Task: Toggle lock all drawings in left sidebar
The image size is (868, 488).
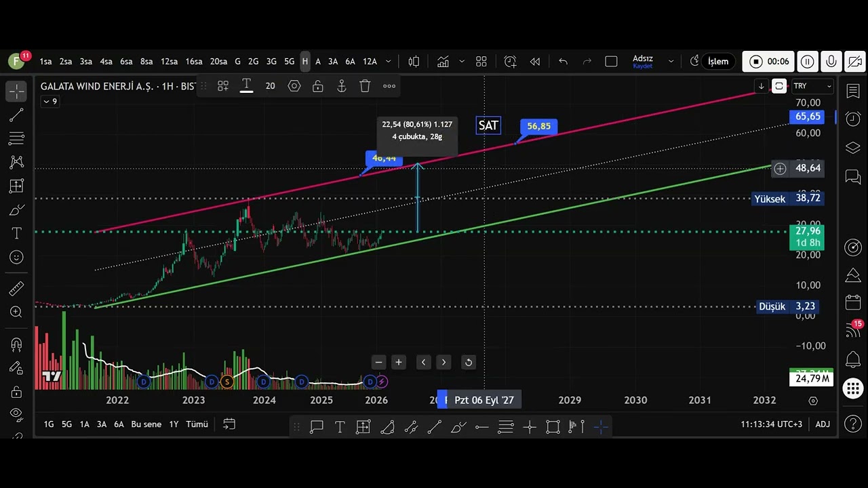Action: tap(16, 392)
